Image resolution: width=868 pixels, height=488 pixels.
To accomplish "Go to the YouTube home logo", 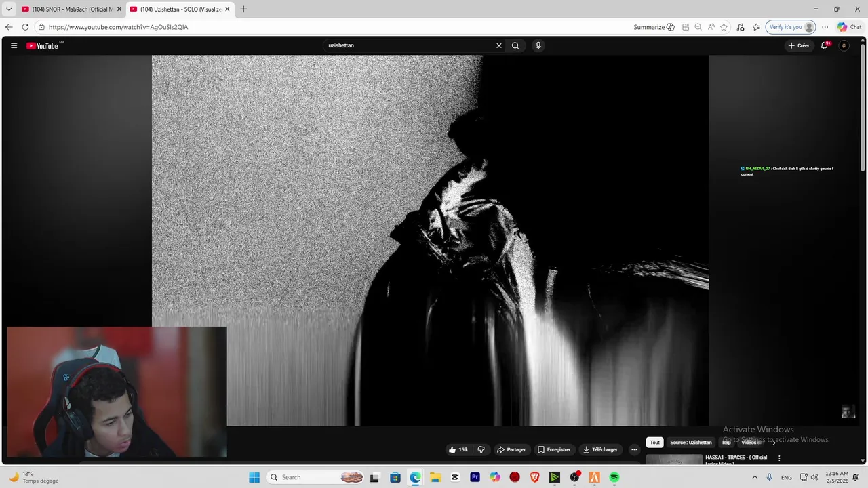I will pos(42,45).
